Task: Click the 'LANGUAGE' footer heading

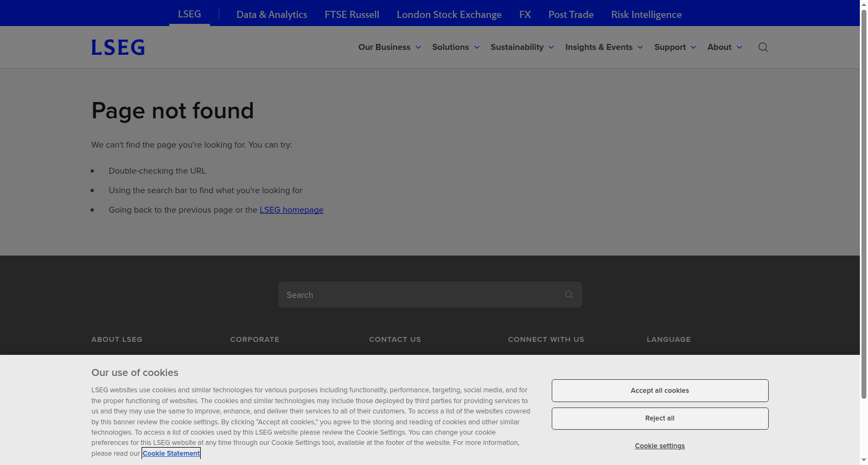Action: (668, 340)
